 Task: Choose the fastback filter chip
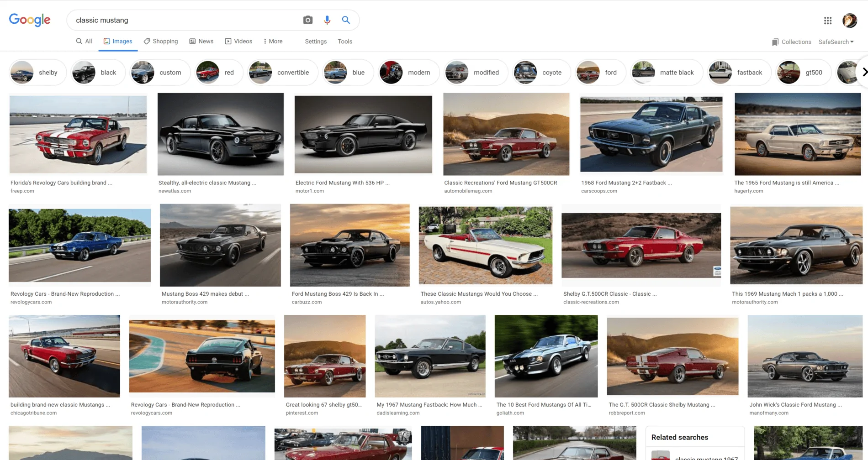[740, 73]
